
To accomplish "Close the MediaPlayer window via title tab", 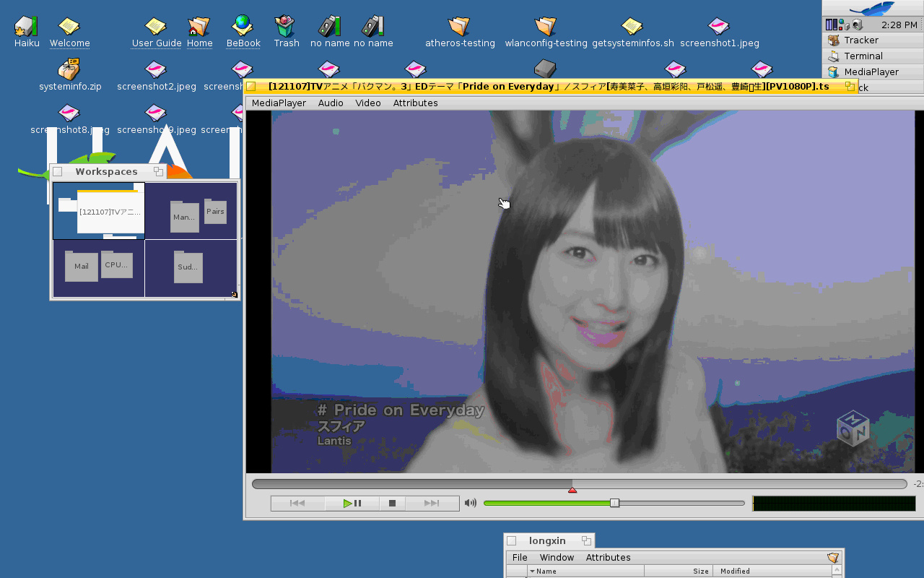I will (x=251, y=87).
